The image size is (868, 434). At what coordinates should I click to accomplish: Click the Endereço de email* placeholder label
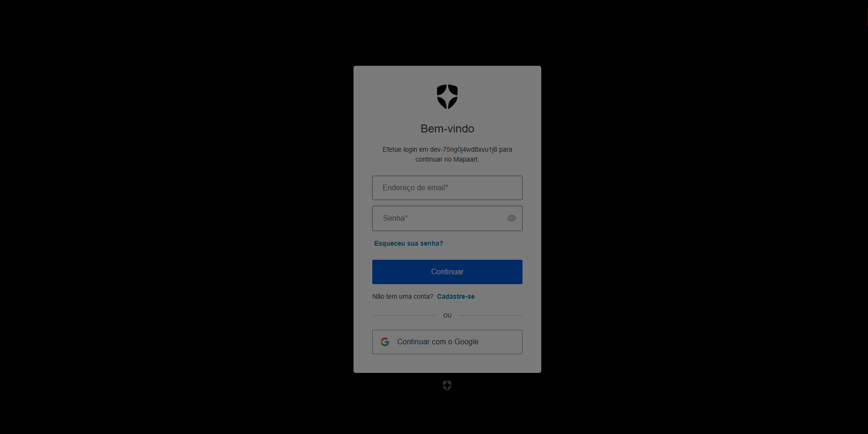(x=415, y=188)
